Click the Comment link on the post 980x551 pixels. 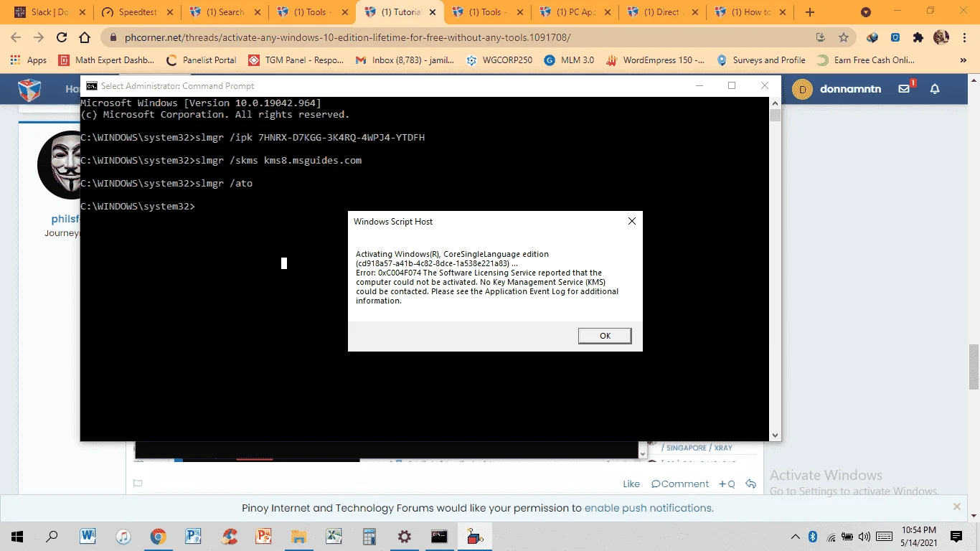680,484
